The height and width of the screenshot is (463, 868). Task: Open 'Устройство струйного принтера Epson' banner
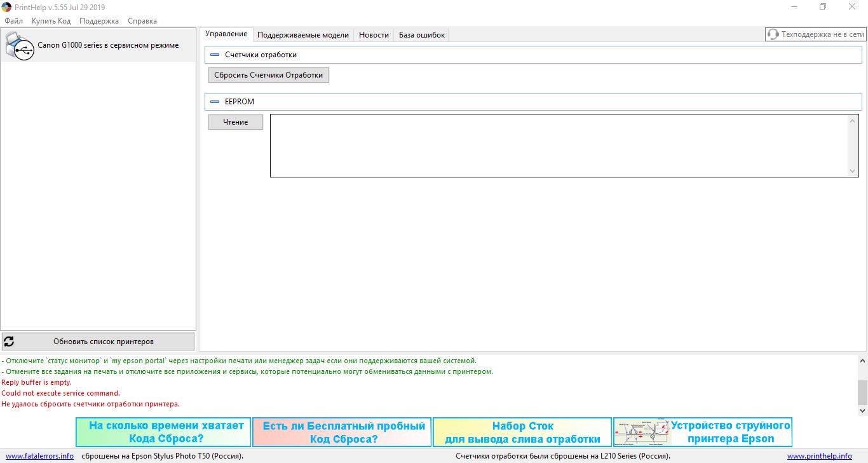703,432
